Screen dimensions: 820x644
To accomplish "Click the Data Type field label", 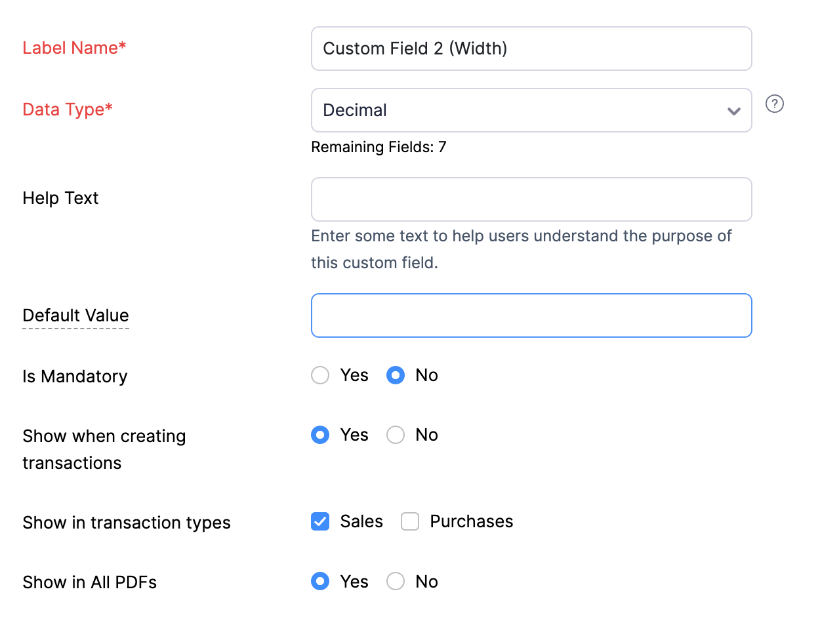I will click(x=68, y=110).
